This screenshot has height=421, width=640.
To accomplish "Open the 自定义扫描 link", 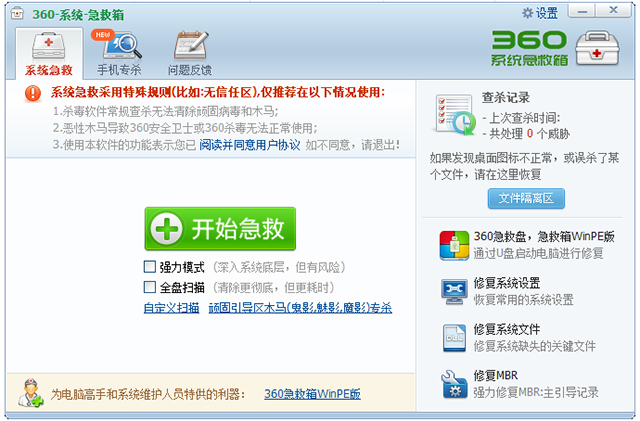I will [171, 307].
